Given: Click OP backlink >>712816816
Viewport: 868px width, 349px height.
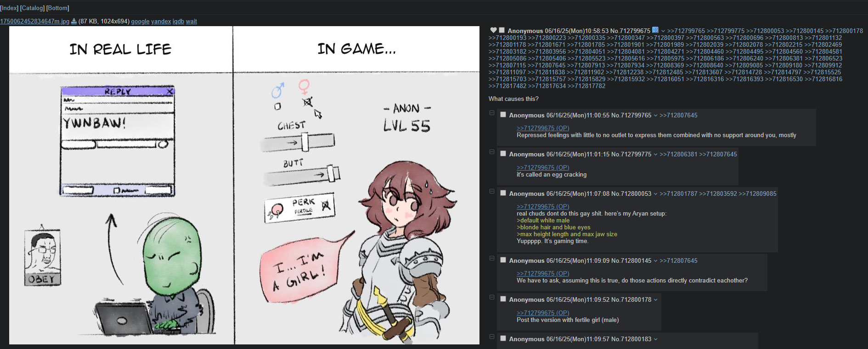Looking at the screenshot, I should point(823,79).
